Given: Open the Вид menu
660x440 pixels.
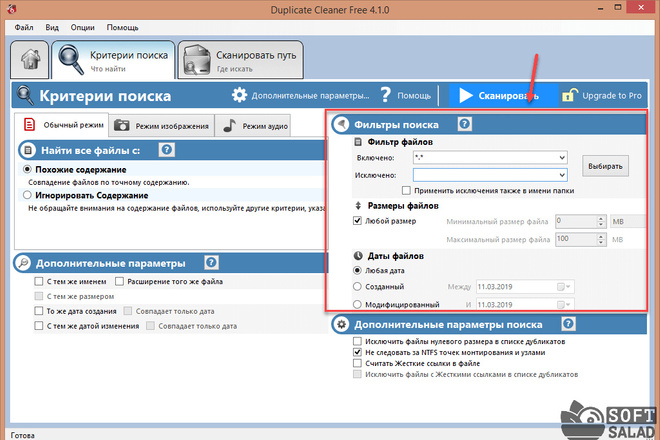Looking at the screenshot, I should [x=52, y=27].
